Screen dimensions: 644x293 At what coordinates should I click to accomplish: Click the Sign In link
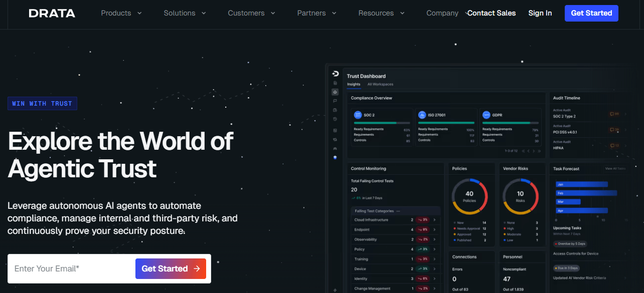(x=540, y=14)
